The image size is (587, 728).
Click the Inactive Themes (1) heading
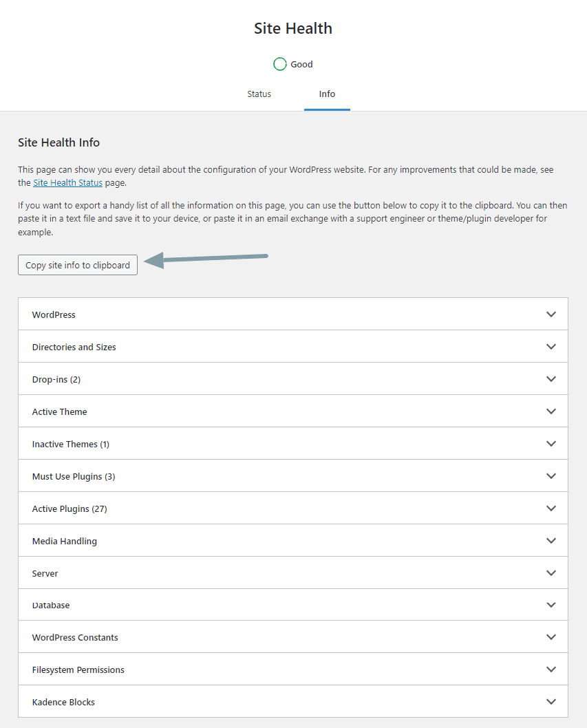coord(71,445)
